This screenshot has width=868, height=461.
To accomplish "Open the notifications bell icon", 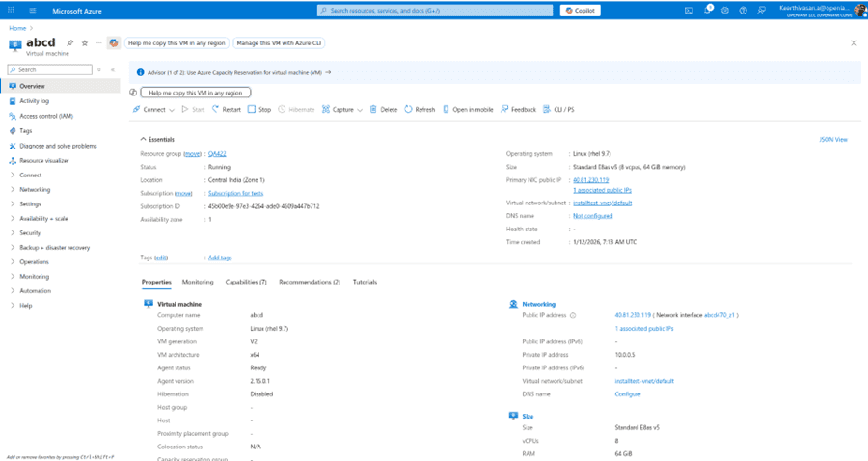I will (708, 10).
